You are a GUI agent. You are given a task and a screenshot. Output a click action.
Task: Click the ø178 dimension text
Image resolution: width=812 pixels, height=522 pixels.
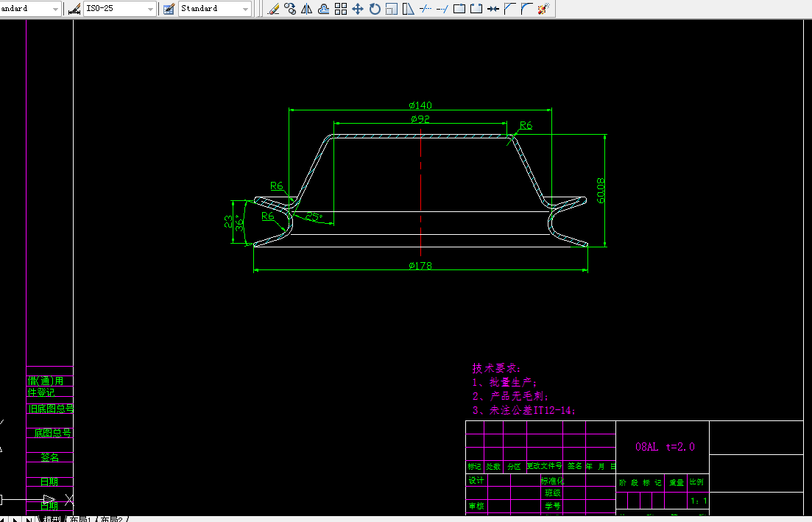point(420,266)
